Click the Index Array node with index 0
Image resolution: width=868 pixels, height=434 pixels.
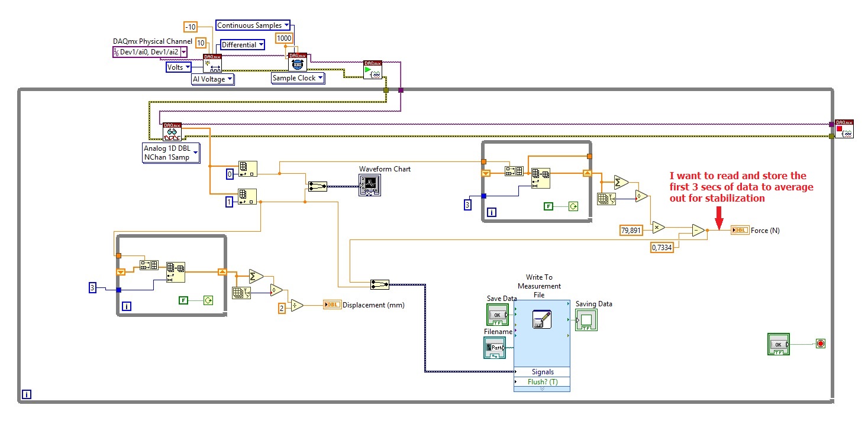coord(247,169)
